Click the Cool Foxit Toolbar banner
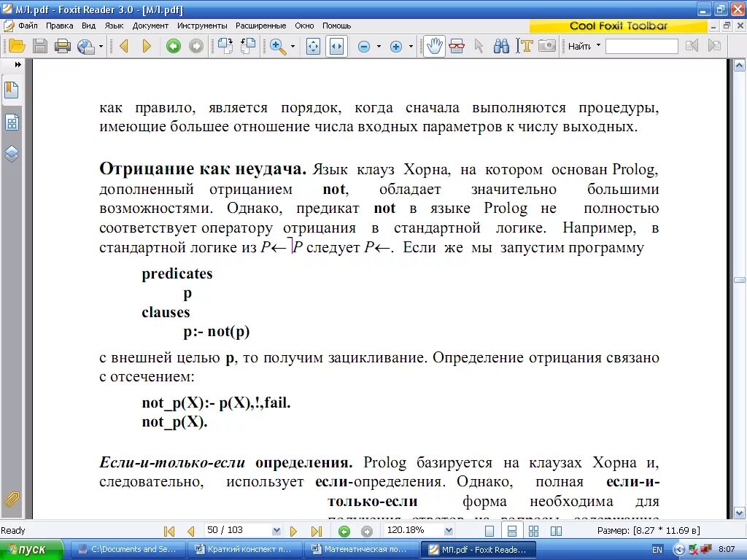Screen dimensions: 747x560 pos(619,26)
